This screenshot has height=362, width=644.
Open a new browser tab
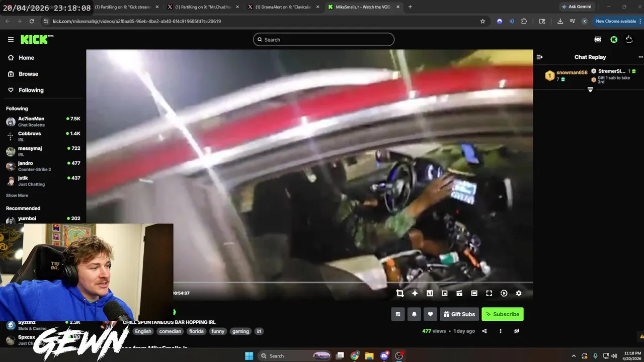(x=410, y=7)
